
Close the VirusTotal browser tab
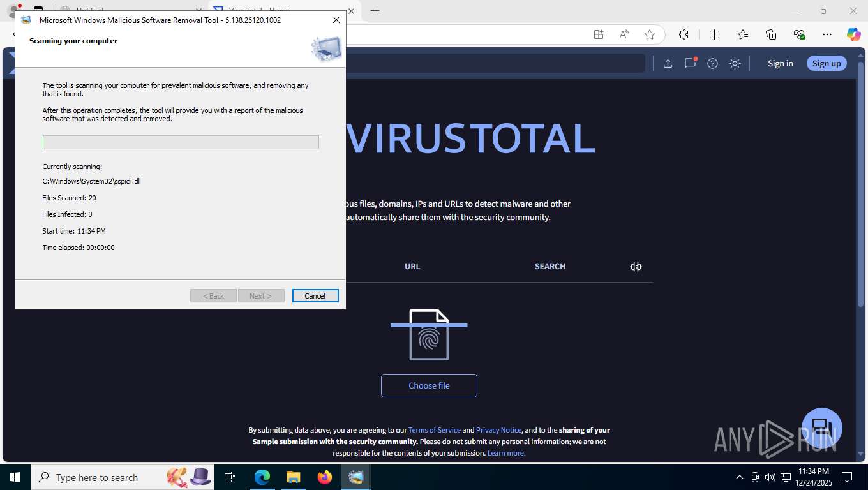[x=351, y=11]
